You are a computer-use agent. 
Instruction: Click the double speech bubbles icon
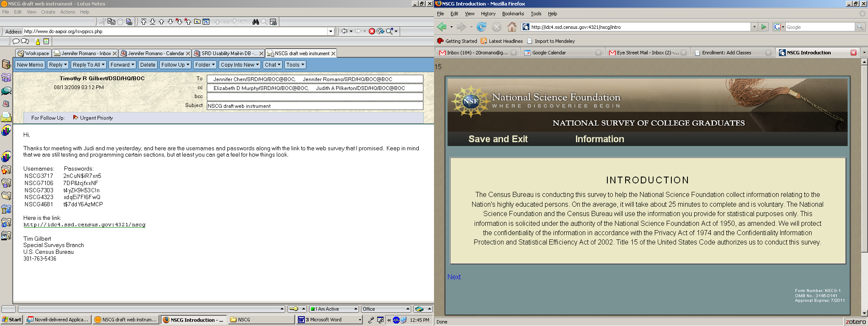25,41
